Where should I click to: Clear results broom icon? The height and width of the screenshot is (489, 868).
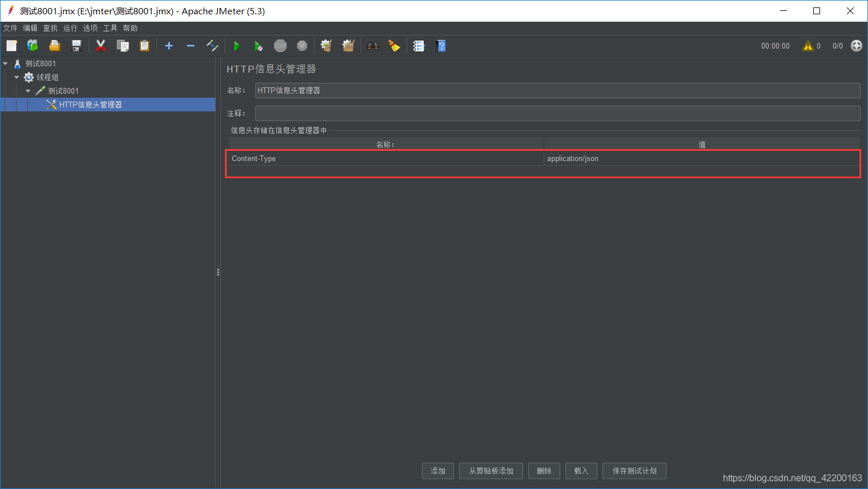point(326,46)
